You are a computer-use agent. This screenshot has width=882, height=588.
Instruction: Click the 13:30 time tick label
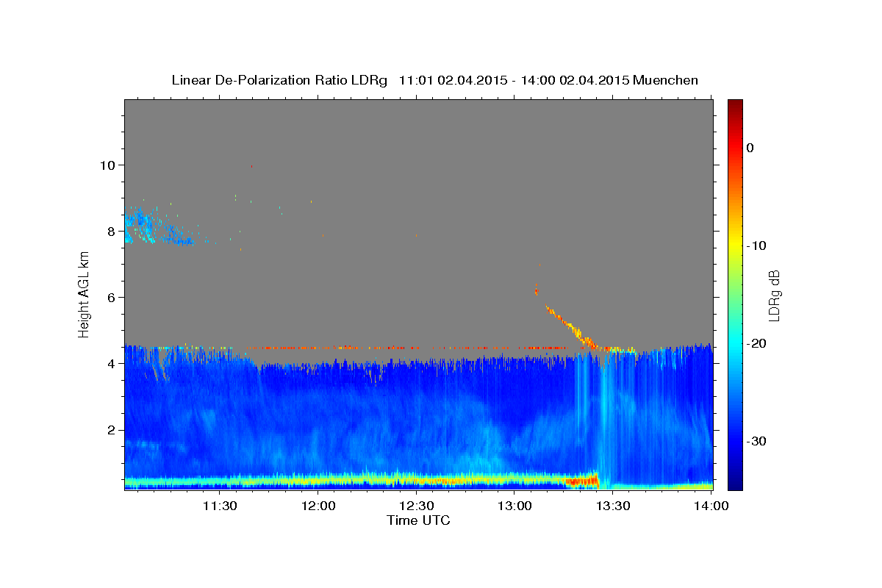tap(613, 506)
